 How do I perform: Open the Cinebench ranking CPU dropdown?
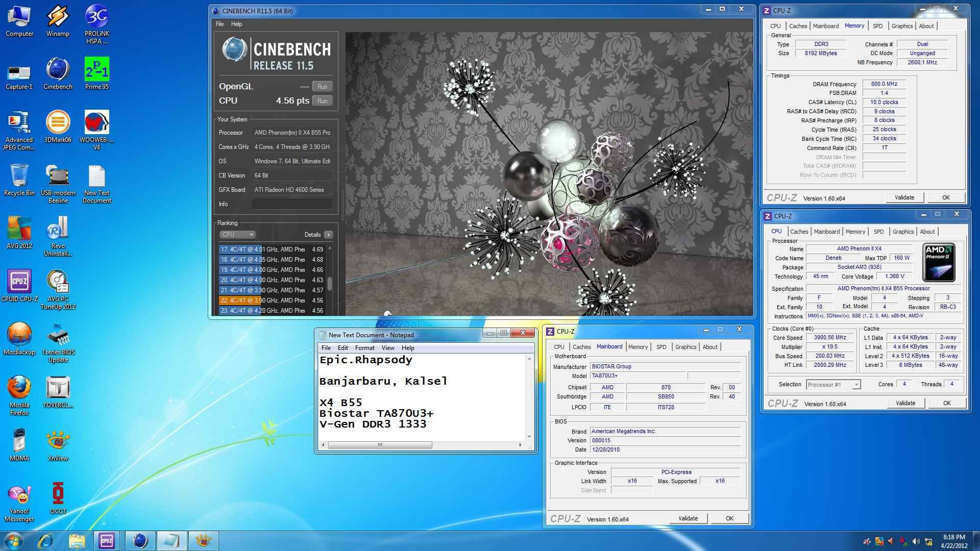tap(237, 235)
